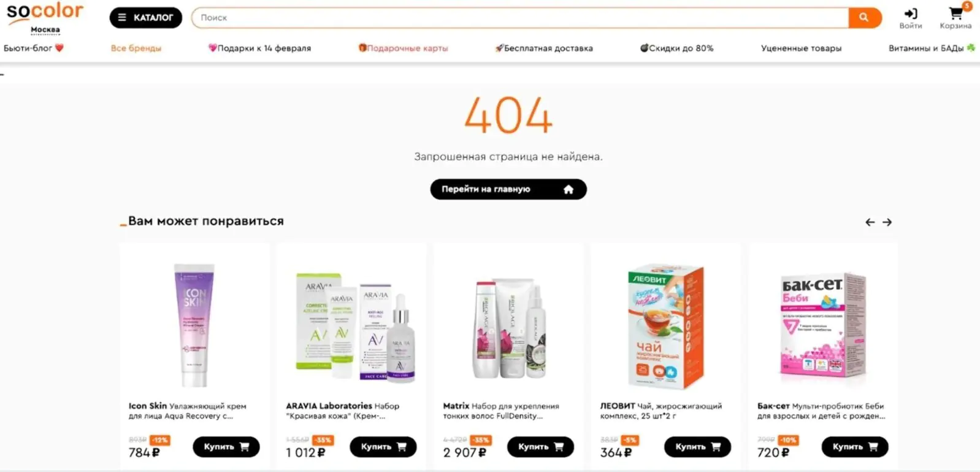This screenshot has width=980, height=472.
Task: Click into the Поиск search field
Action: pyautogui.click(x=520, y=18)
